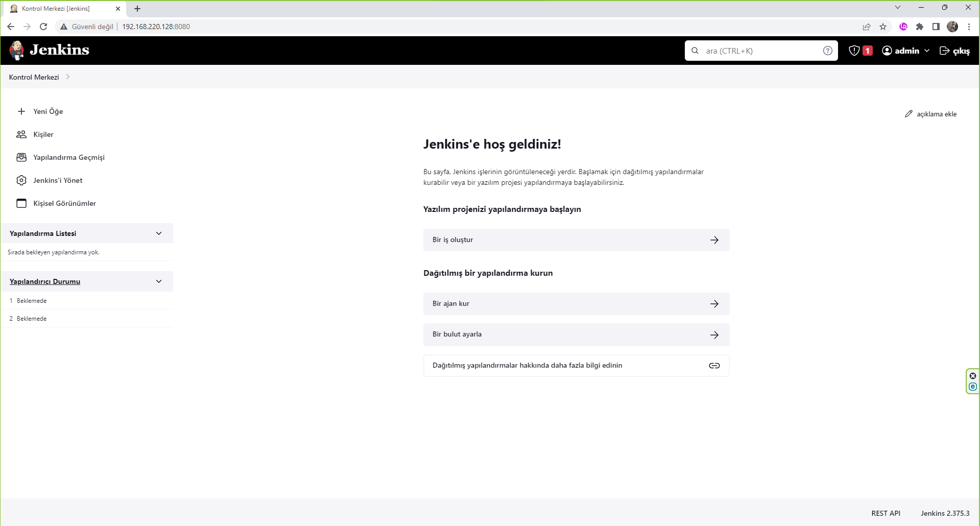Click the build history tray icon
Image resolution: width=980 pixels, height=526 pixels.
(x=21, y=157)
